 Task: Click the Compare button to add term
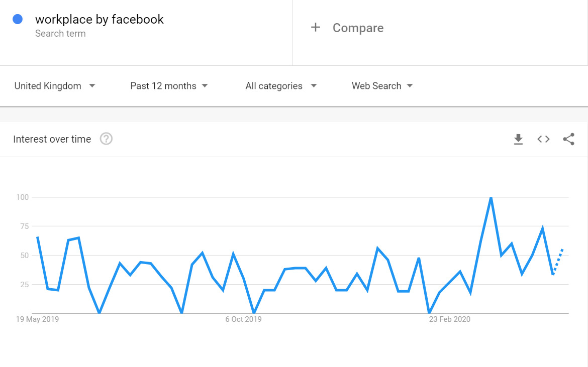tap(358, 28)
